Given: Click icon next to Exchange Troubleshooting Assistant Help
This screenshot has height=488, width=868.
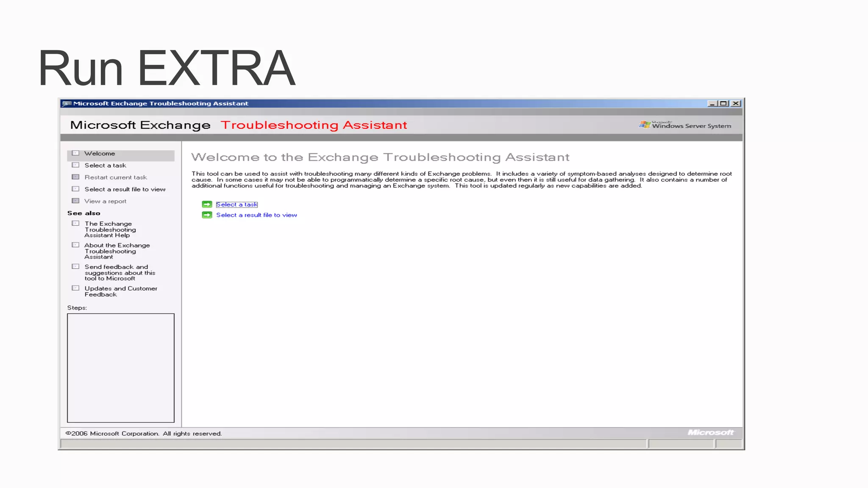Looking at the screenshot, I should tap(75, 223).
